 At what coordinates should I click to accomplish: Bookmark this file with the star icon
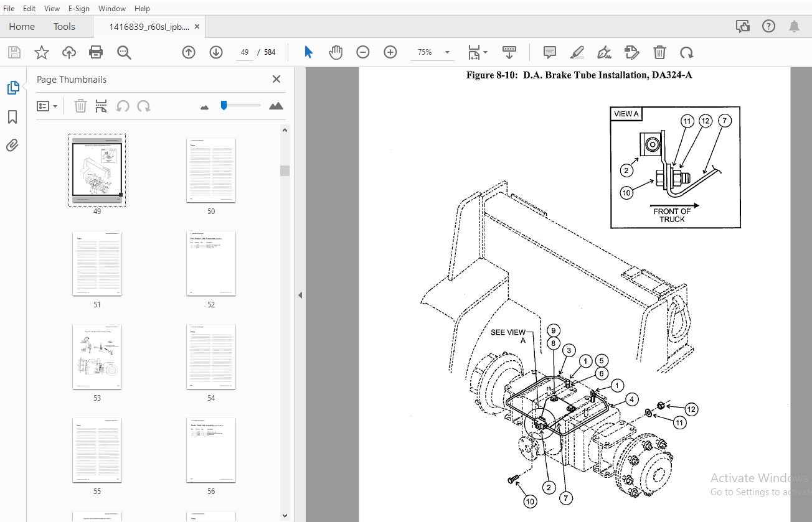tap(41, 52)
